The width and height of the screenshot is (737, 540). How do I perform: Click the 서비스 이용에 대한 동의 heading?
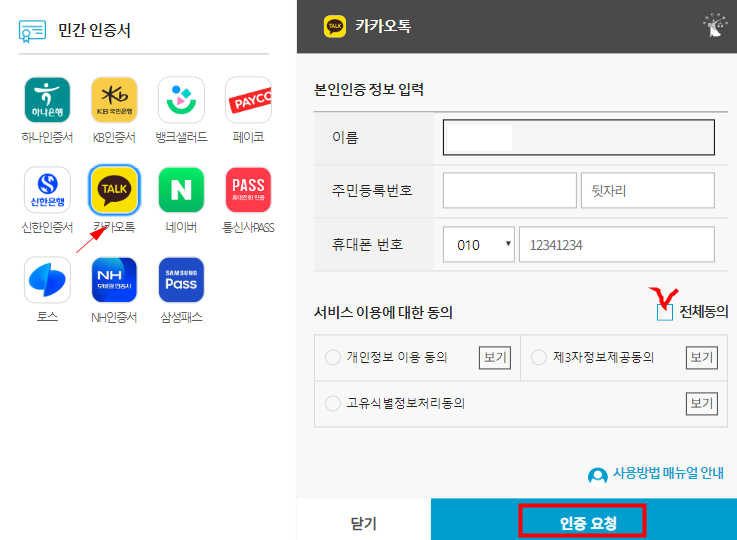pos(383,313)
